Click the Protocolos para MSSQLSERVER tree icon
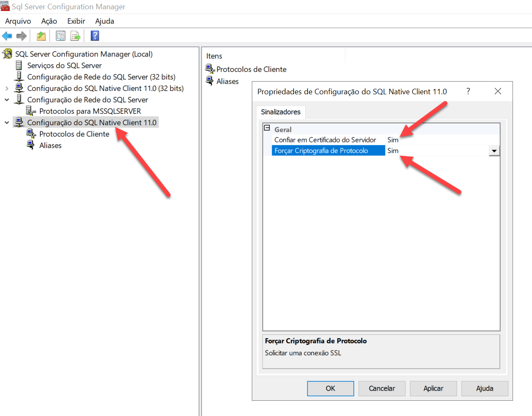This screenshot has height=416, width=532. pos(31,111)
